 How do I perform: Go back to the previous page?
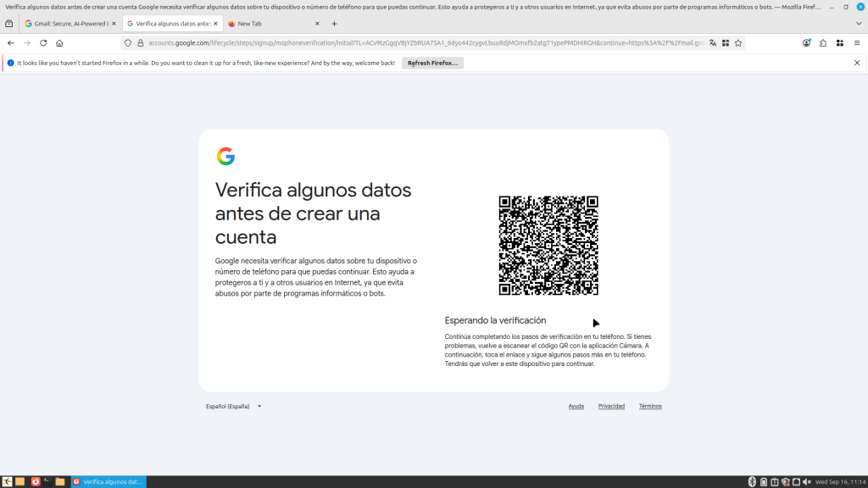point(10,43)
